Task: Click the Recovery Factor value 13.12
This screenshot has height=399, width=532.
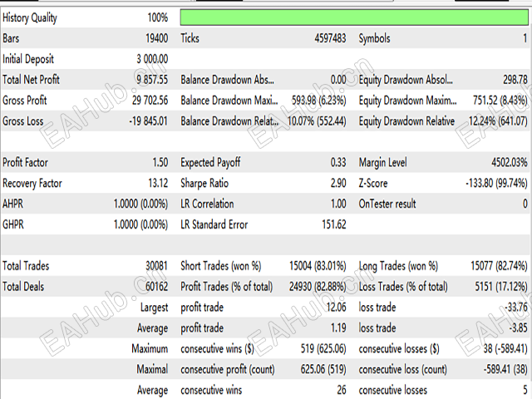Action: 158,183
